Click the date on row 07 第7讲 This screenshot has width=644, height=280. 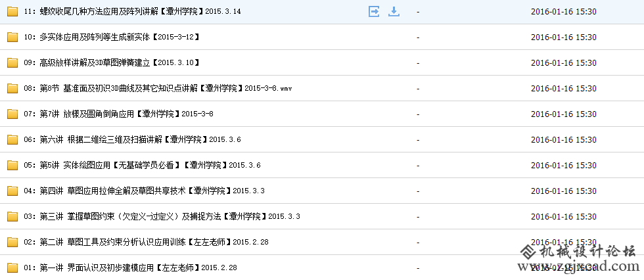point(564,114)
